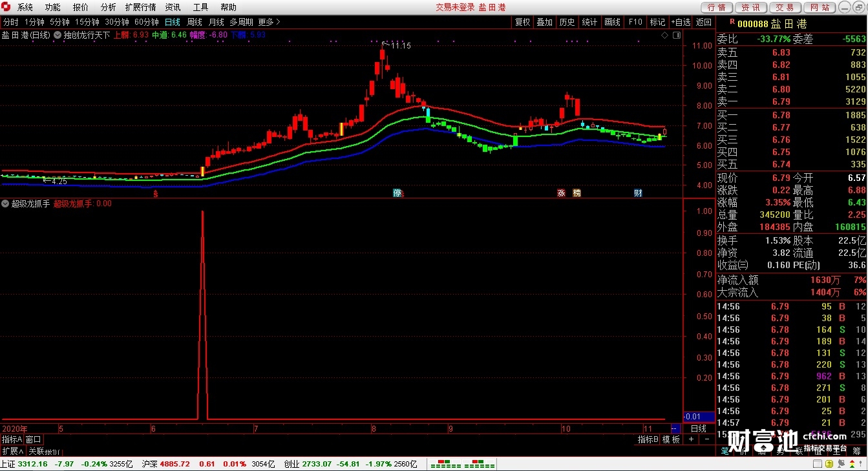868x471 pixels.
Task: Open F10 company info
Action: coord(635,22)
